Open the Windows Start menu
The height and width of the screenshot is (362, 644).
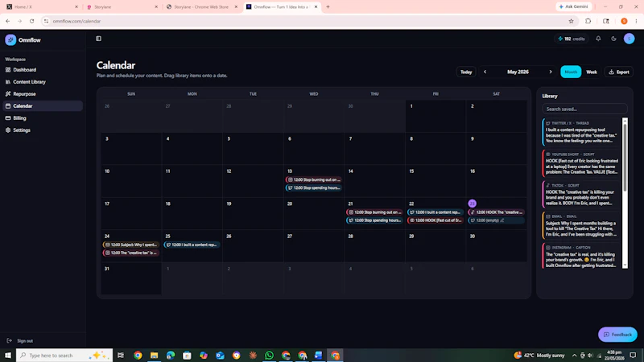pos(8,355)
